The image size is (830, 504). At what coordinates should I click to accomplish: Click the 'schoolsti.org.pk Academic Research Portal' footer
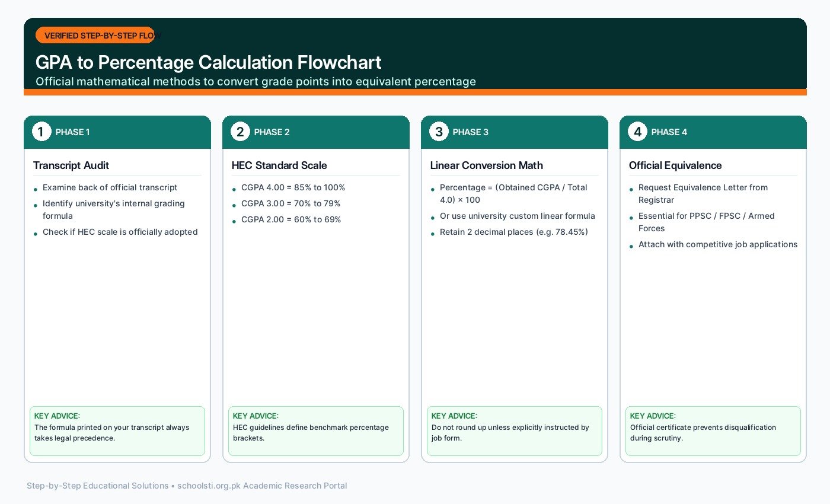point(262,486)
